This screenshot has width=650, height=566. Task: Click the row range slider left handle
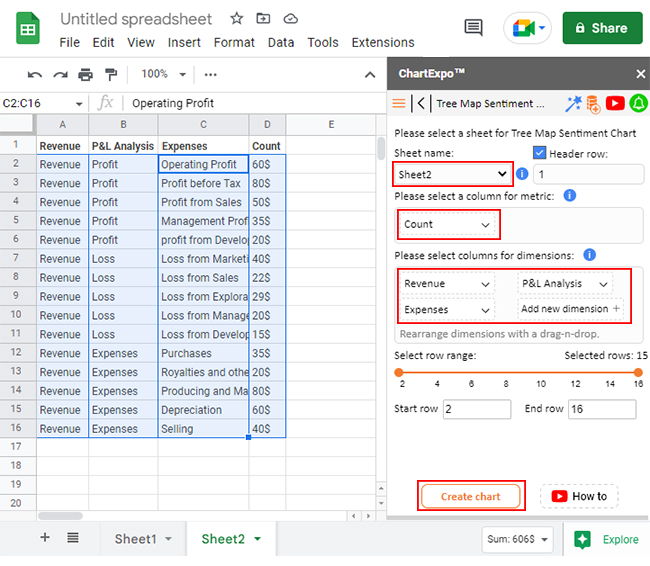[x=399, y=372]
